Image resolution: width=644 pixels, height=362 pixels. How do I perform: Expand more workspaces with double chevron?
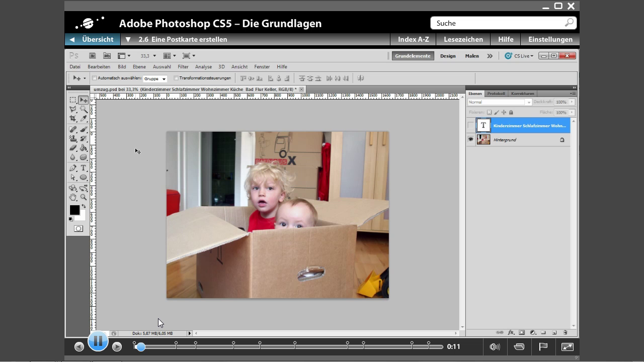tap(490, 56)
